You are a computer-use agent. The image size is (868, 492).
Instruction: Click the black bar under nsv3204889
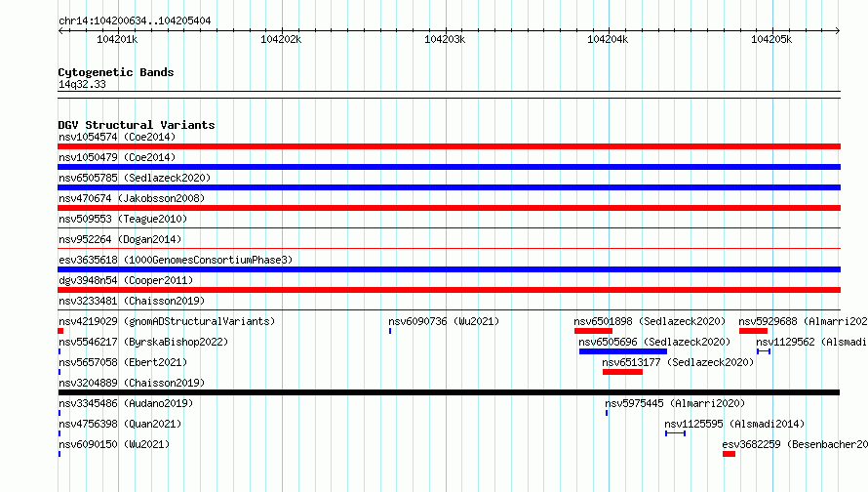click(x=449, y=392)
